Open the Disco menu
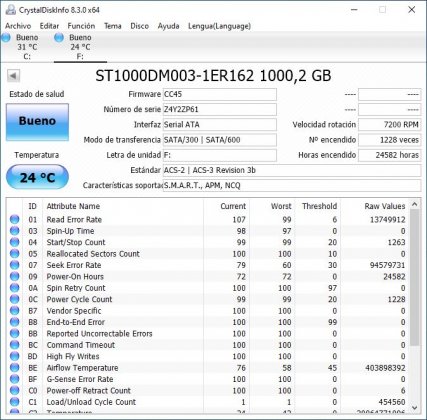The height and width of the screenshot is (420, 427). pyautogui.click(x=139, y=26)
